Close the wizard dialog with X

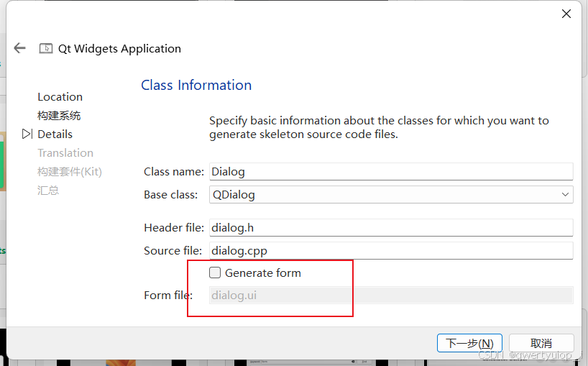[566, 14]
